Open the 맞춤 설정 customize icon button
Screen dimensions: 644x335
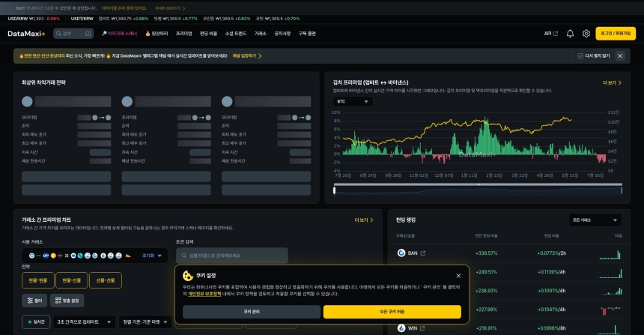(67, 301)
